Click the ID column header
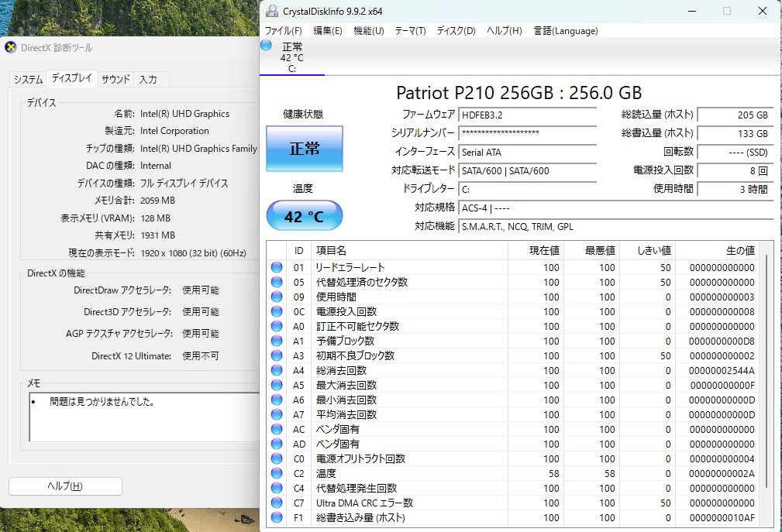The height and width of the screenshot is (532, 782). click(298, 251)
